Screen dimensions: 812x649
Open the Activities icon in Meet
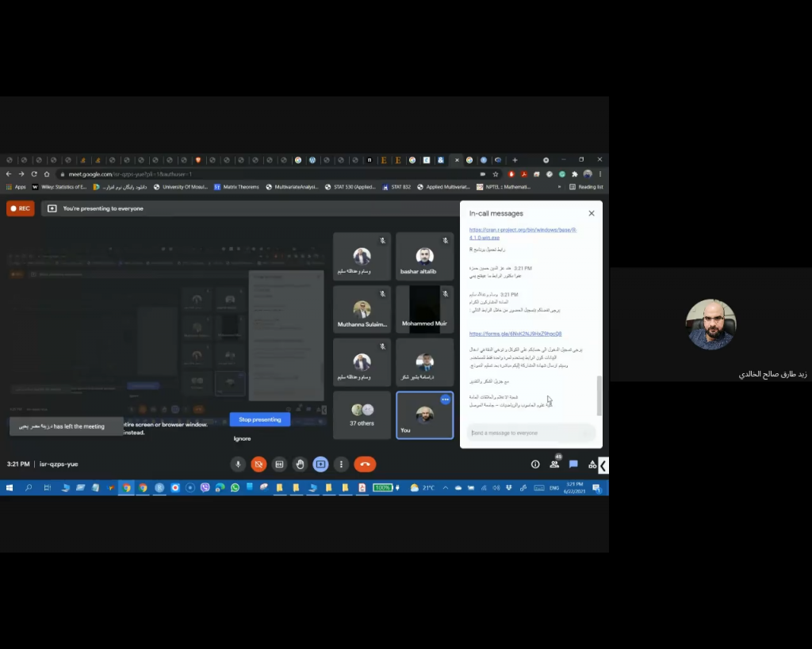point(592,464)
